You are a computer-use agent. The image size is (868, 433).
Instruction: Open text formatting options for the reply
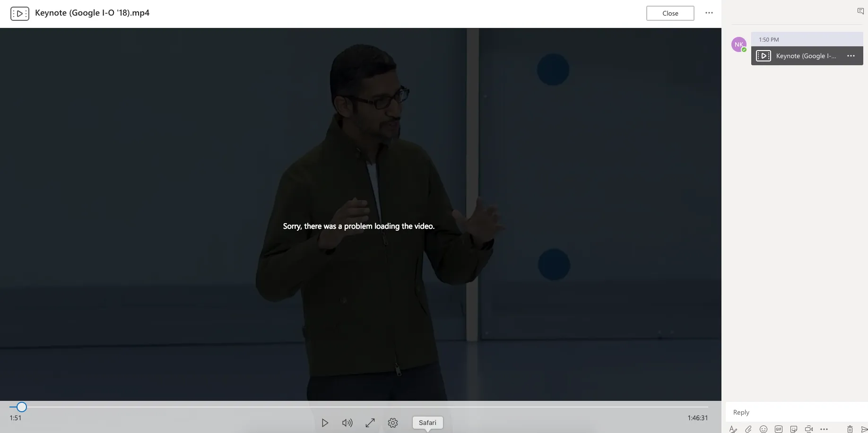click(733, 429)
